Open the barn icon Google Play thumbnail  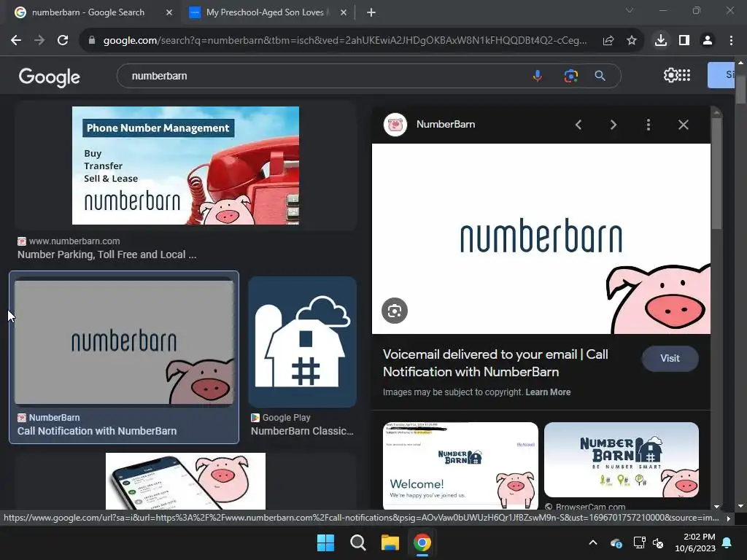point(302,342)
